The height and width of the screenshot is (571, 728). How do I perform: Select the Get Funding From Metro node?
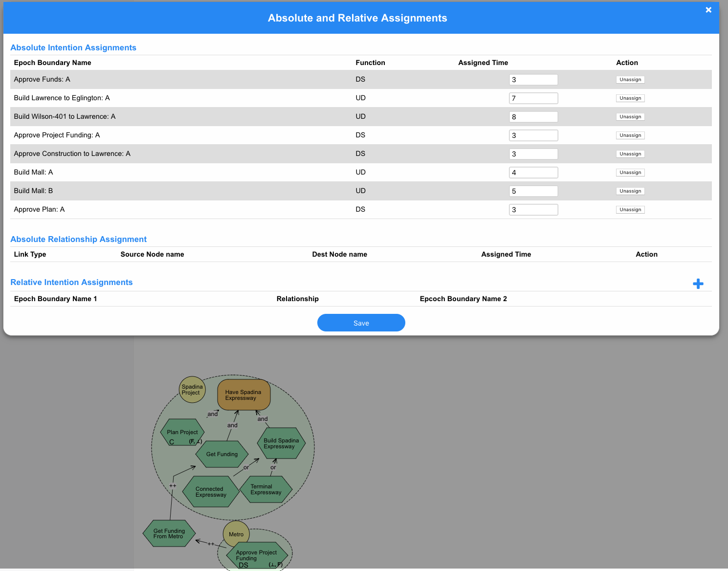click(169, 533)
